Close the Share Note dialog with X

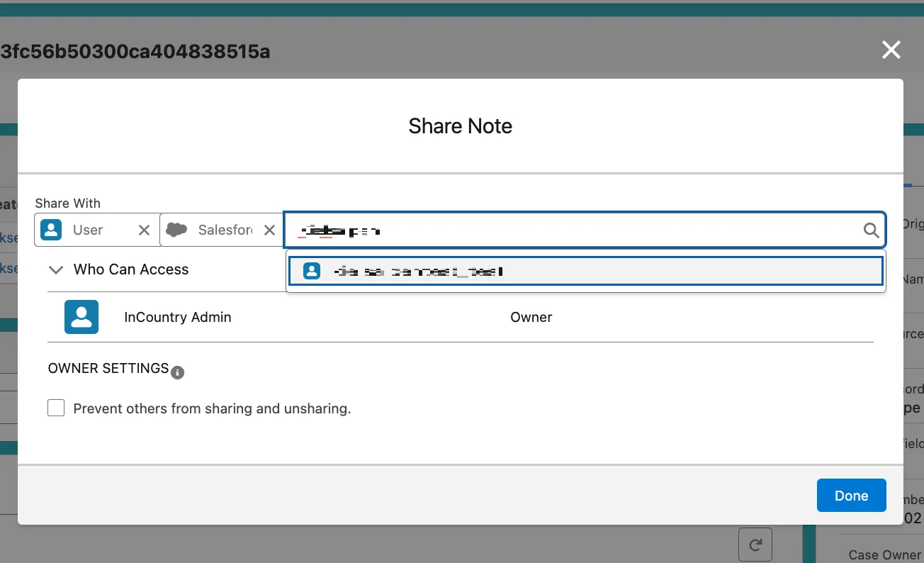pos(891,50)
